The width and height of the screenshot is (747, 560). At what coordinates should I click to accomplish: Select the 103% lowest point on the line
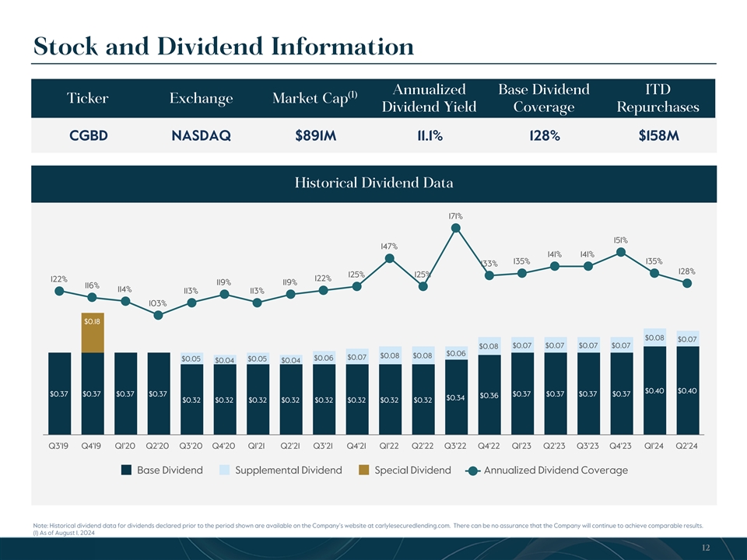point(158,315)
